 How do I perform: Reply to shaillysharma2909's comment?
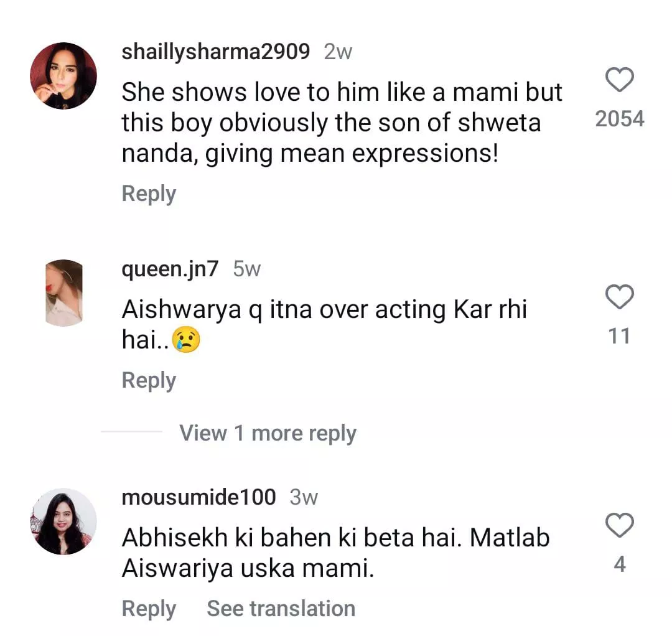[x=149, y=194]
